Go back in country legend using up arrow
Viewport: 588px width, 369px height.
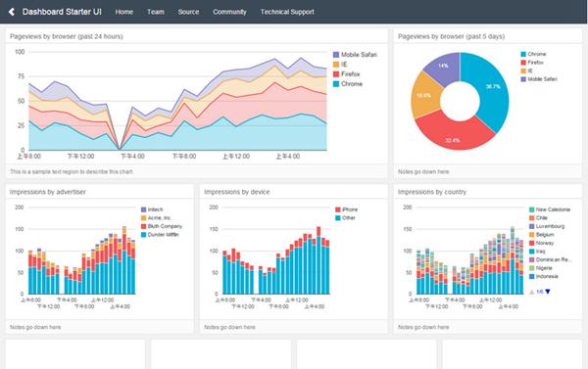532,292
